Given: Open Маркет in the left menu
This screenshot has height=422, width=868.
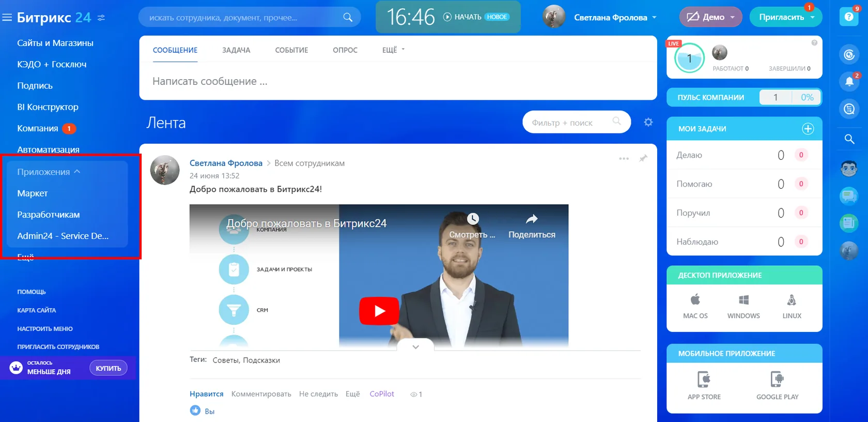Looking at the screenshot, I should pos(33,193).
